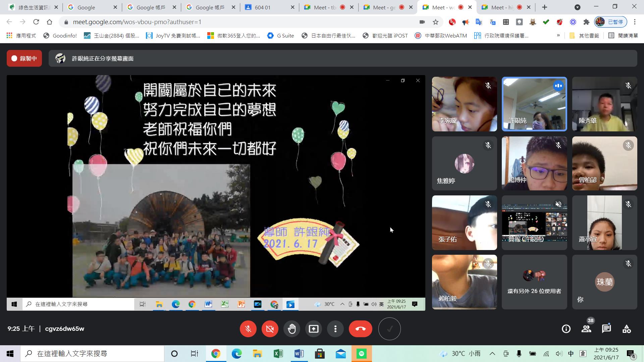Image resolution: width=644 pixels, height=362 pixels.
Task: Click the taskbar clock showing 上午 09:25
Action: click(x=606, y=354)
